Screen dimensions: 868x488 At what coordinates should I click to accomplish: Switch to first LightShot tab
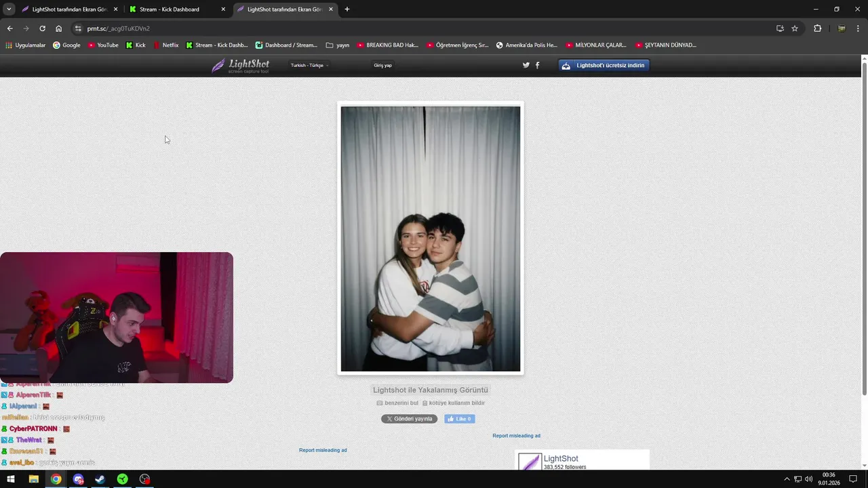(69, 9)
